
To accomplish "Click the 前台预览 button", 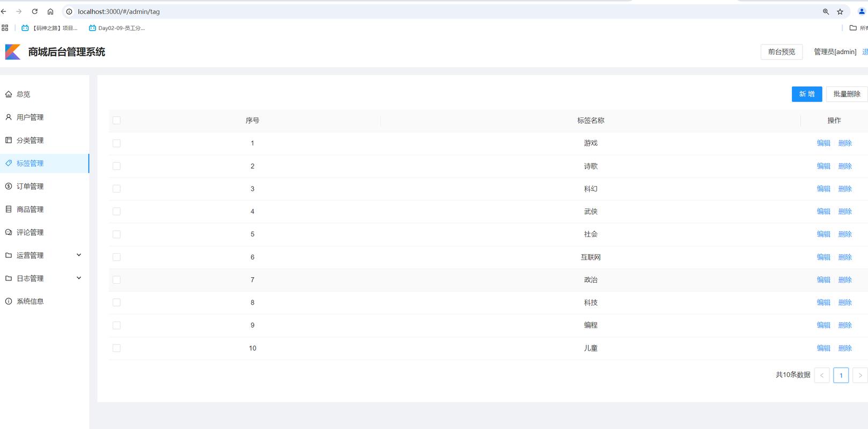I will 782,52.
